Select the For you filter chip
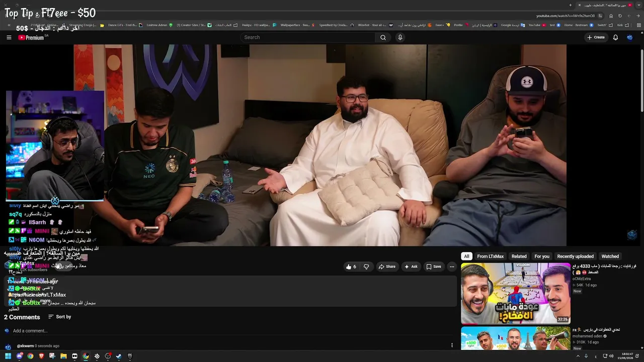 542,256
